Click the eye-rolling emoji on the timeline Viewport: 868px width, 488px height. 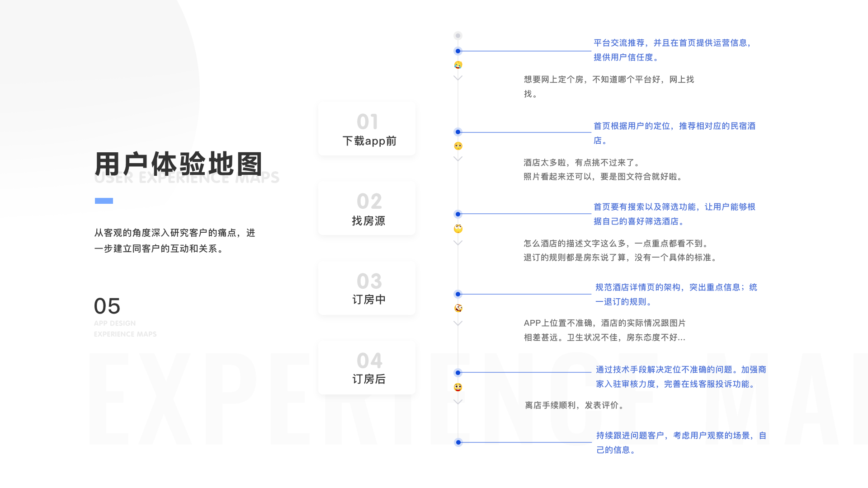pos(458,229)
